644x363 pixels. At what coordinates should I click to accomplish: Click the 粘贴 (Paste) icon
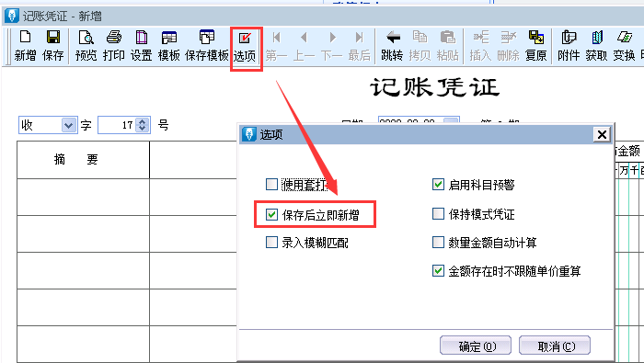(x=447, y=46)
